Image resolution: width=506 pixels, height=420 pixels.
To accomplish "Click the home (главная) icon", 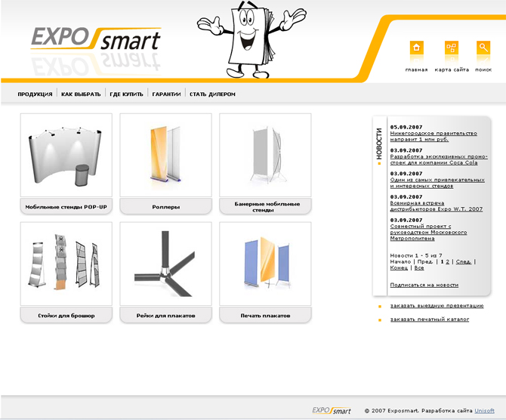I will point(416,48).
